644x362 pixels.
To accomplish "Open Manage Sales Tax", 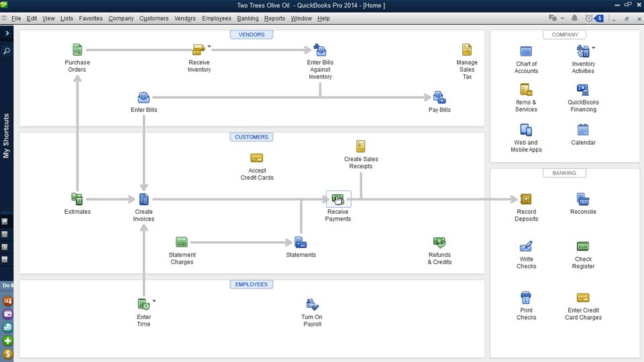I will 467,50.
